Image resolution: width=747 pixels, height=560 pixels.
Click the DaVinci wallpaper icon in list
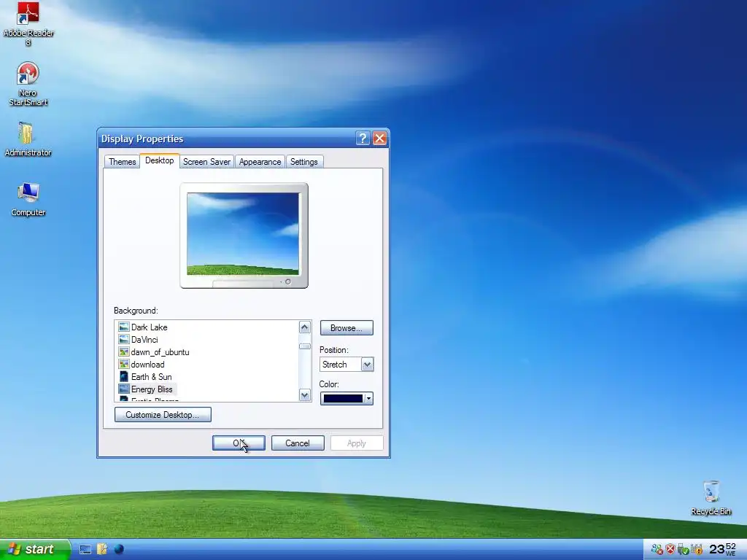click(x=124, y=340)
